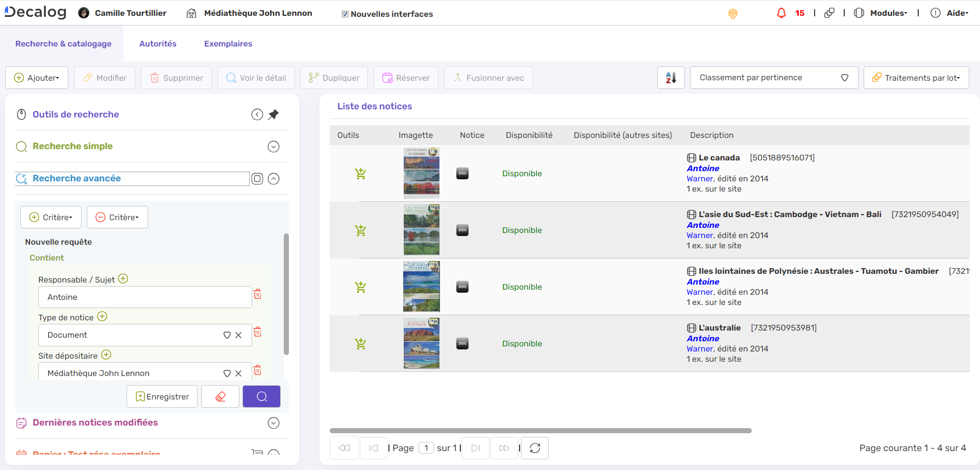Clear search form with eraser button
Image resolution: width=980 pixels, height=470 pixels.
tap(220, 396)
